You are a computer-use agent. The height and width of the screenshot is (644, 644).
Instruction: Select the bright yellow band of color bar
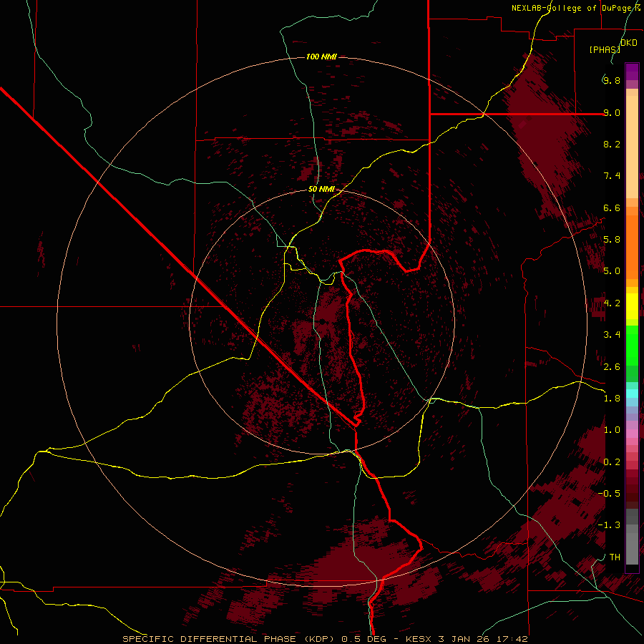pyautogui.click(x=632, y=306)
